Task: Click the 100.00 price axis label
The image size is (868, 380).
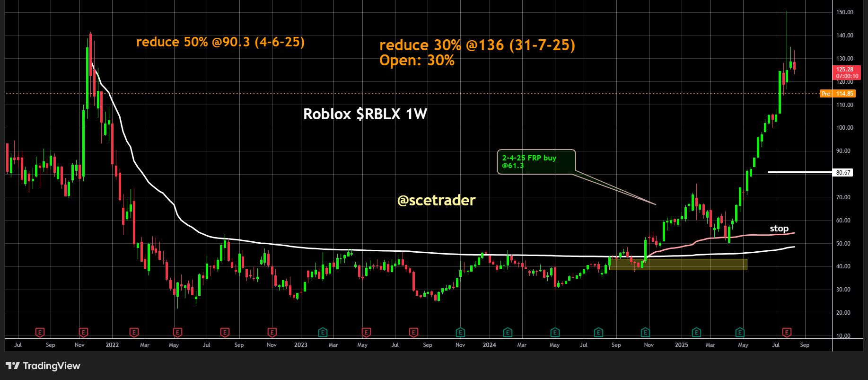Action: [845, 128]
